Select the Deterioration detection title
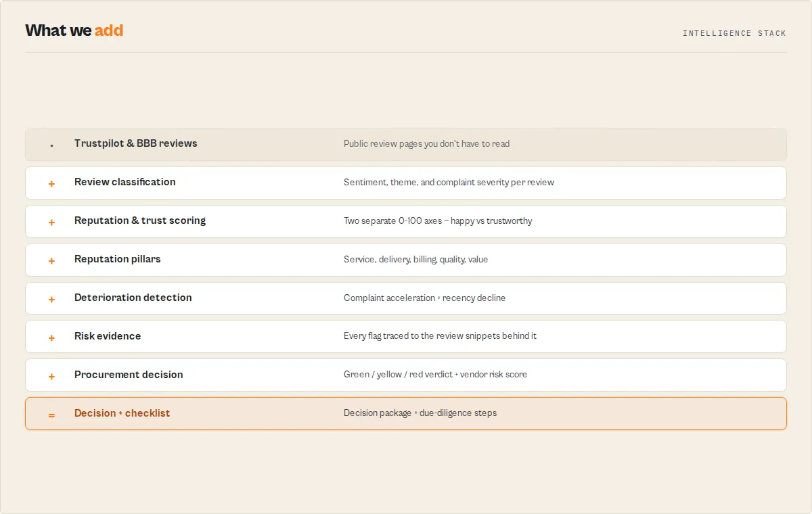812x514 pixels. [x=133, y=298]
